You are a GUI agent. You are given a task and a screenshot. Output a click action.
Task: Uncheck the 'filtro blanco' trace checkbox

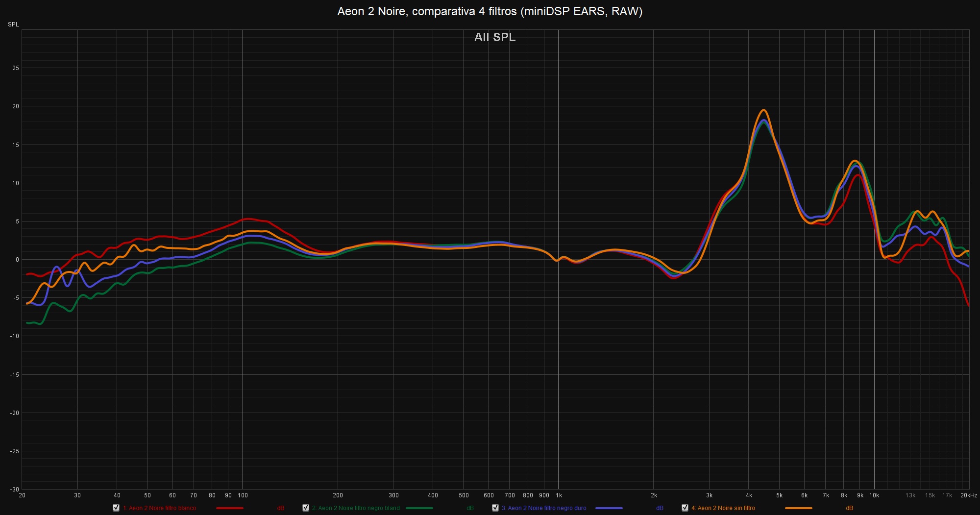coord(116,508)
